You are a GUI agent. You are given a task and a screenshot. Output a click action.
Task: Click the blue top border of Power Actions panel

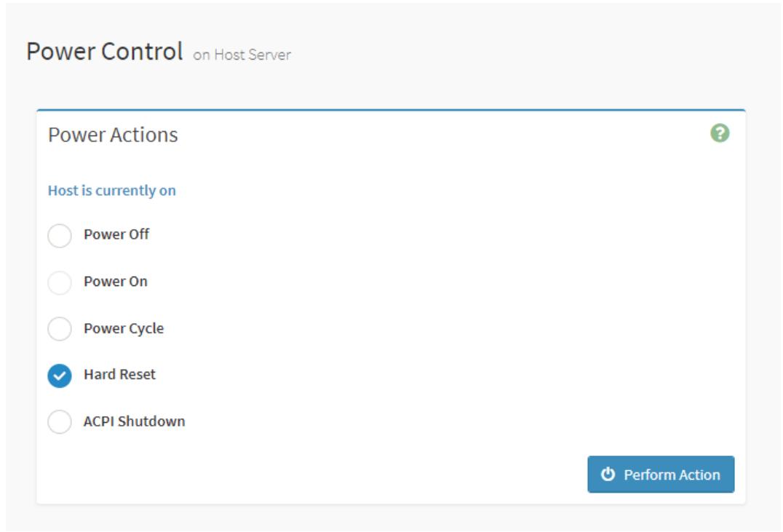tap(391, 110)
